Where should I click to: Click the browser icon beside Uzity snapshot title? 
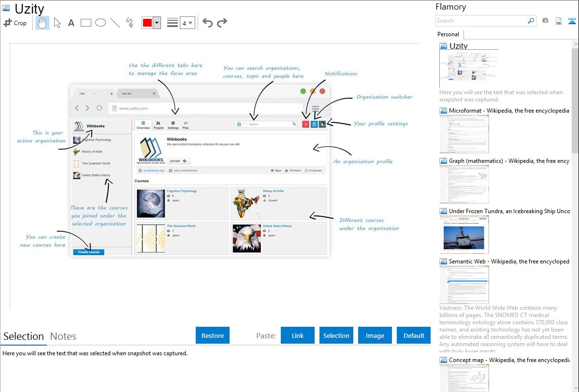click(x=443, y=46)
